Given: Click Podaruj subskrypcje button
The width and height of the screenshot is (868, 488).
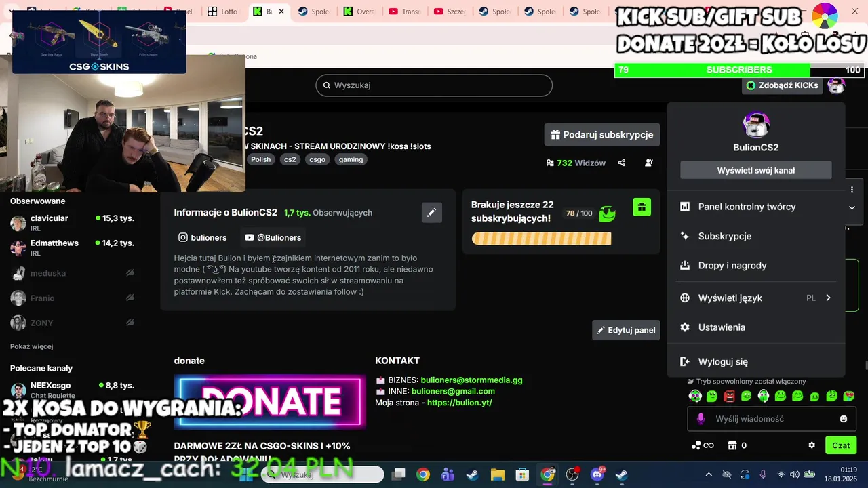Looking at the screenshot, I should pos(602,134).
